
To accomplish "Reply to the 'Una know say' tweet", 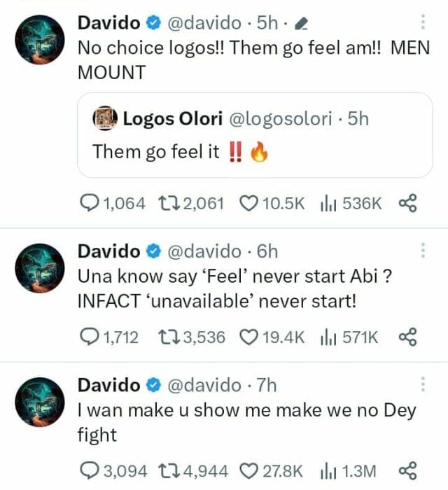I will [x=90, y=337].
